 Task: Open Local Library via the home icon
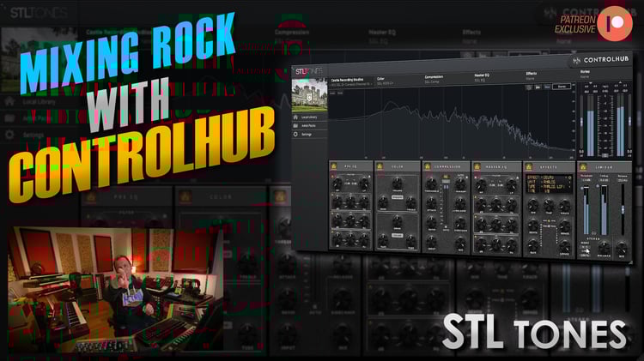295,117
